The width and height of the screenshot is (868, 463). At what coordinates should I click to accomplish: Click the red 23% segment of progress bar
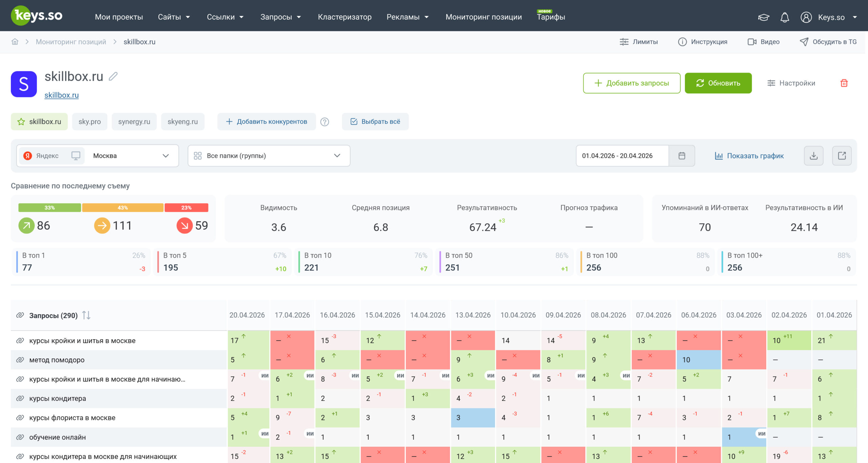(186, 208)
